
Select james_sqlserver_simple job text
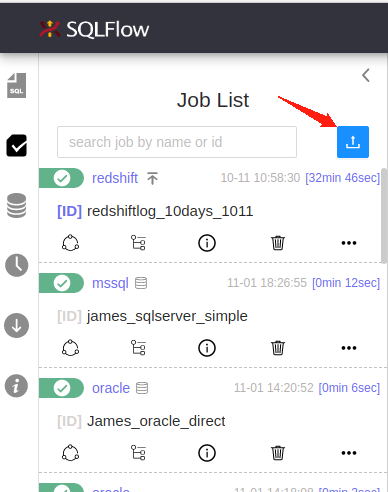(x=167, y=316)
